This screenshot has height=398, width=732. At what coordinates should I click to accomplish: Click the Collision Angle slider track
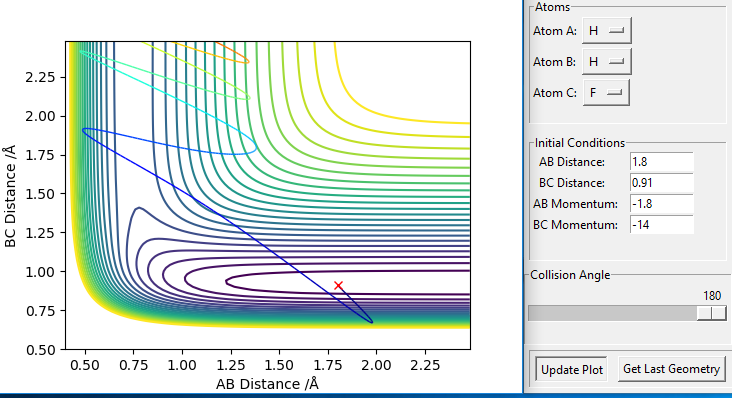click(x=627, y=313)
